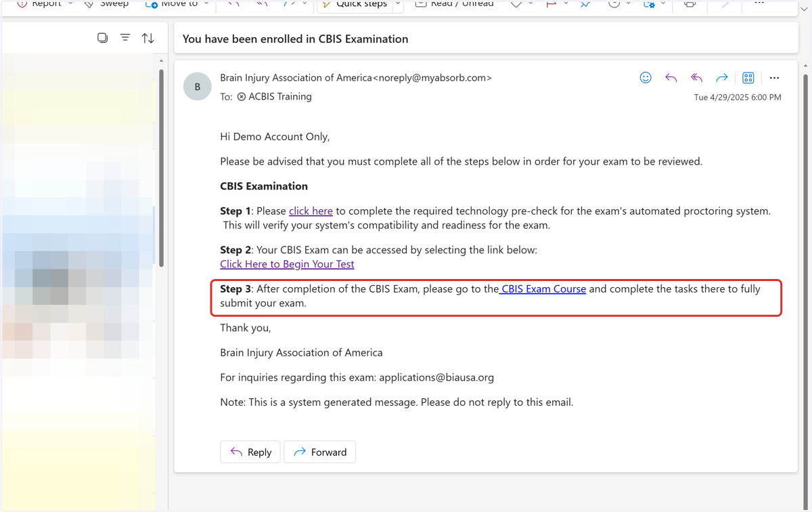Click the sort order arrows icon
The height and width of the screenshot is (512, 812).
(x=148, y=39)
